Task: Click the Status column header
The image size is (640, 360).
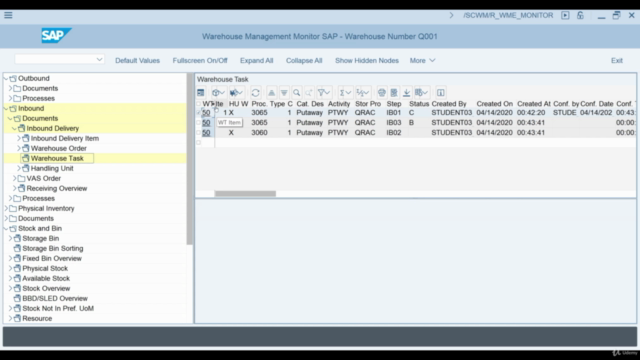Action: tap(419, 104)
